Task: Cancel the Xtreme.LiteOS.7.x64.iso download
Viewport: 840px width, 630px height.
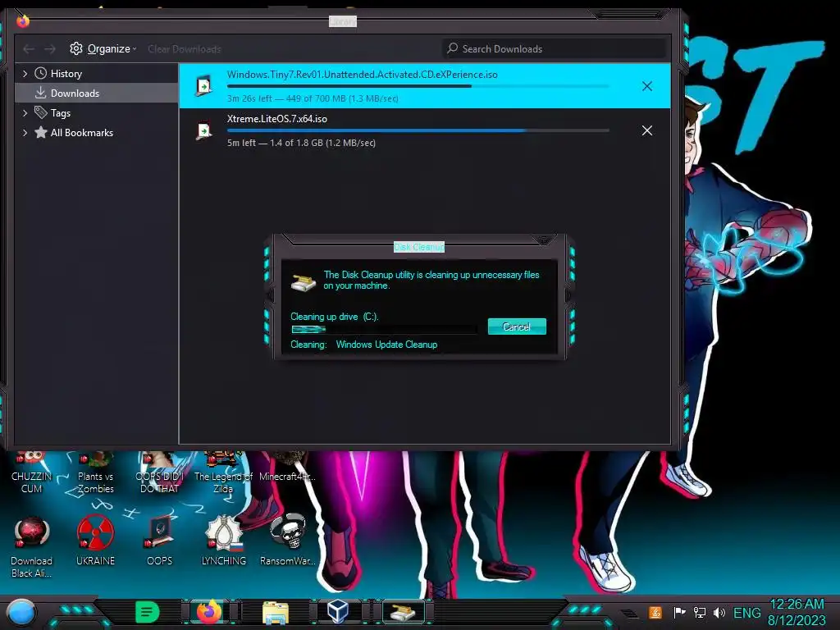Action: tap(647, 130)
